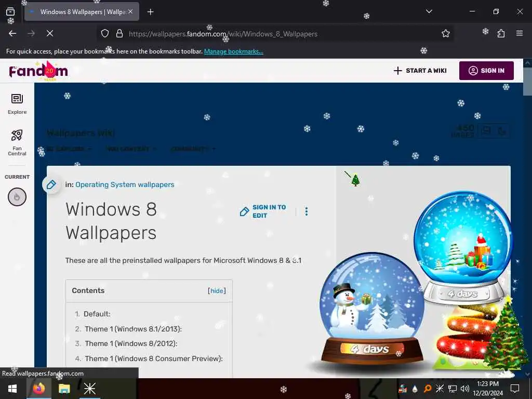Open a new browser tab
The width and height of the screenshot is (532, 399).
[x=150, y=12]
